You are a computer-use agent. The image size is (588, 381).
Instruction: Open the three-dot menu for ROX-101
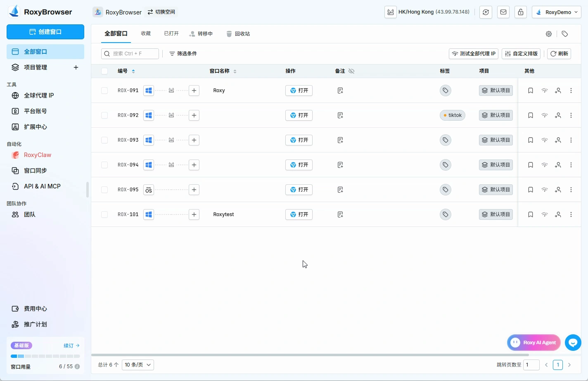pyautogui.click(x=571, y=214)
